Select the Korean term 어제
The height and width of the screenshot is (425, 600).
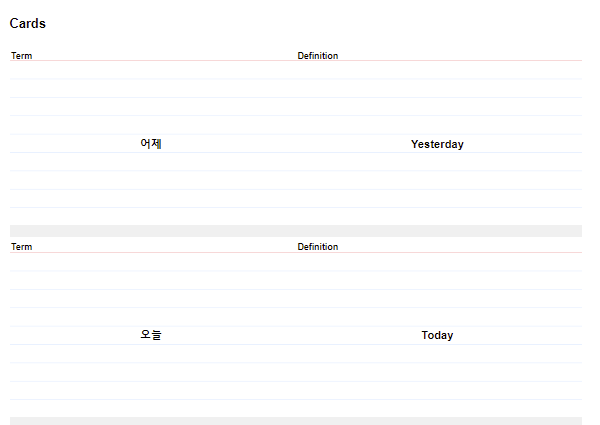pos(151,144)
